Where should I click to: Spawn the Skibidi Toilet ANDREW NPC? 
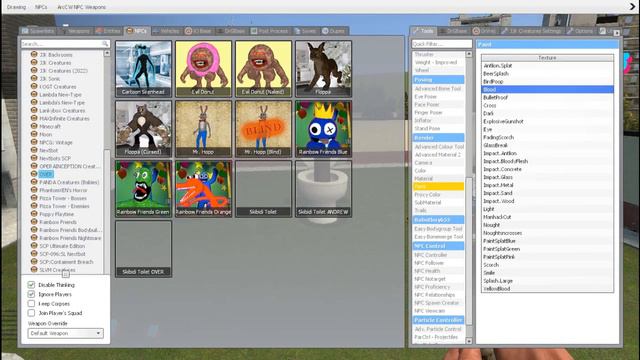click(323, 189)
